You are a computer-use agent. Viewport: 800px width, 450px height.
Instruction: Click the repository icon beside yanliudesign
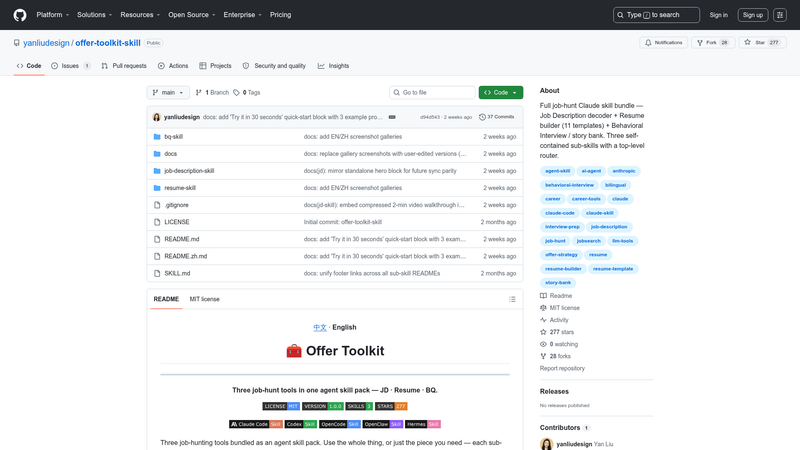(x=17, y=43)
